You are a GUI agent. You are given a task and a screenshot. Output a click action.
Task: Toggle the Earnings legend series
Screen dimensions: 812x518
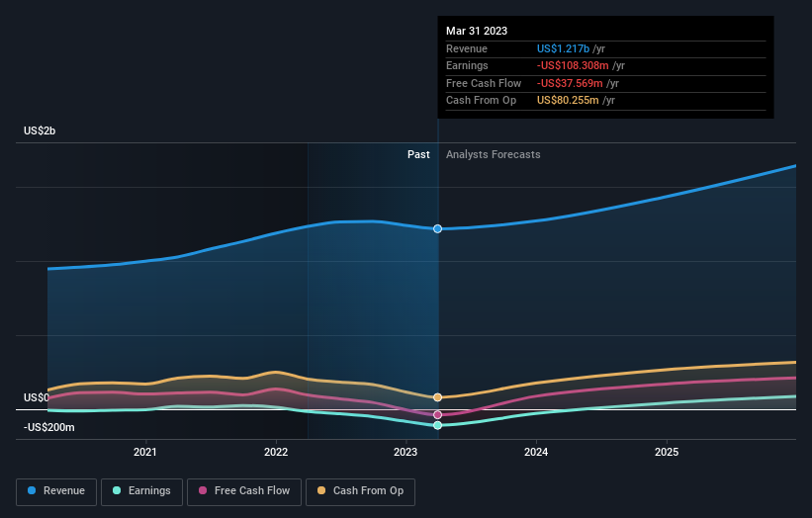tap(141, 491)
